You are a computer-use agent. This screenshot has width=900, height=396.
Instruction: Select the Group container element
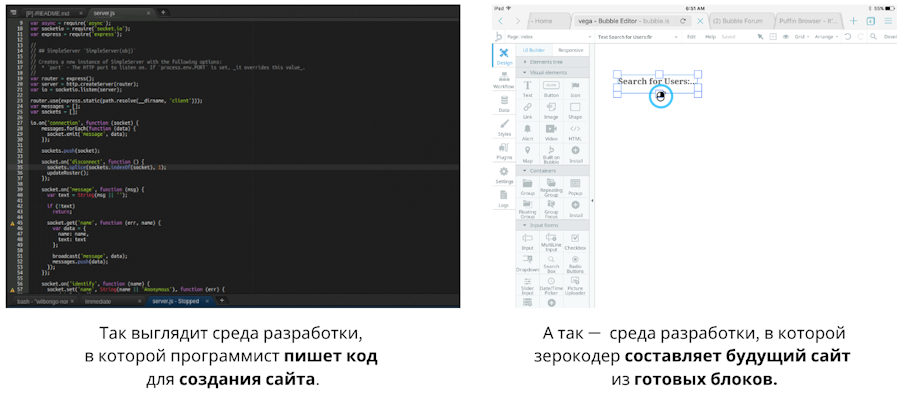[x=527, y=187]
